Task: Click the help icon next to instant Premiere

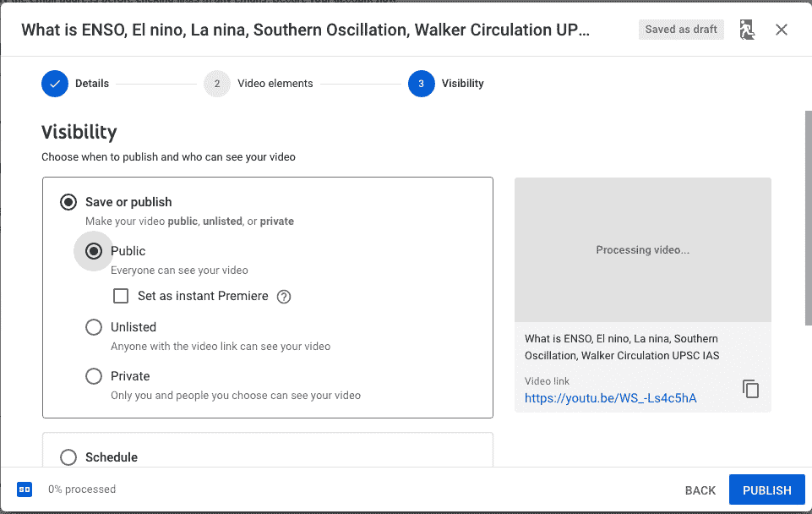Action: click(284, 297)
